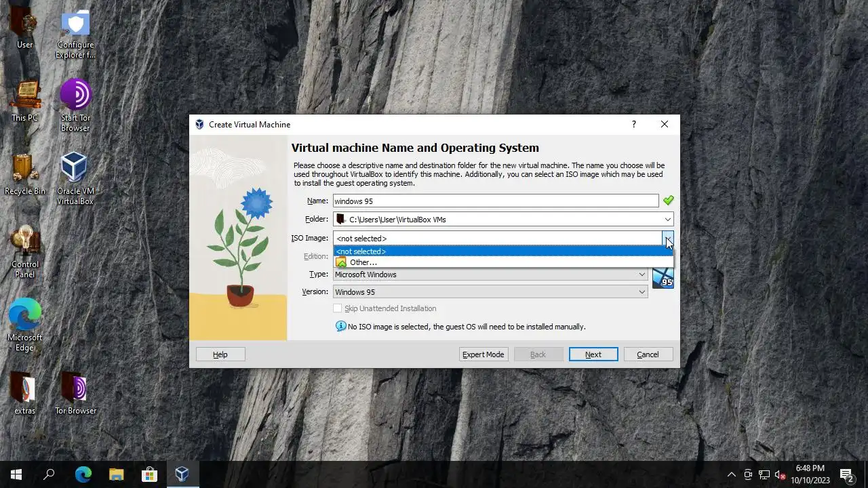The width and height of the screenshot is (868, 488).
Task: Open taskbar Search magnifier
Action: [x=49, y=474]
